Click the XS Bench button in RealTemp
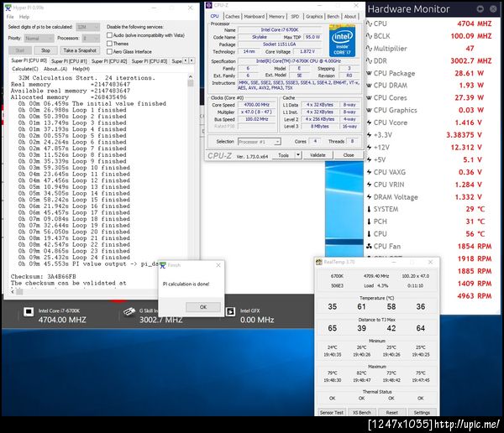 point(361,413)
